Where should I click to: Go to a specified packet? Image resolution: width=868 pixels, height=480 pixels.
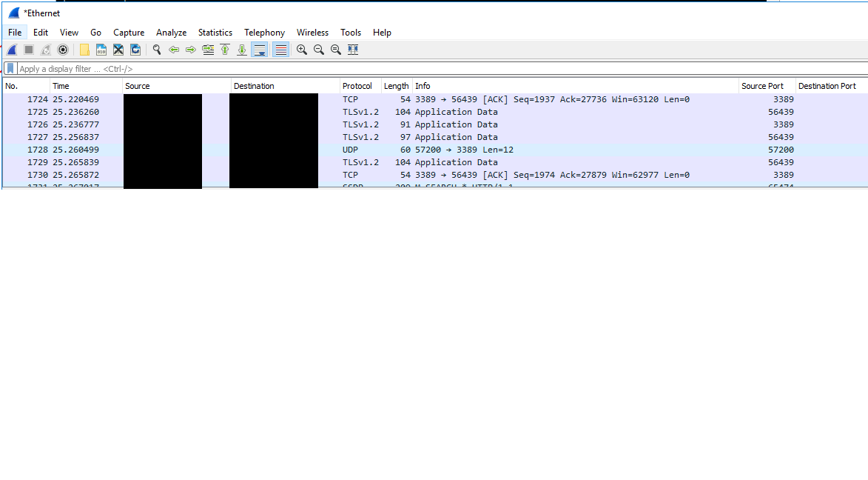(208, 50)
